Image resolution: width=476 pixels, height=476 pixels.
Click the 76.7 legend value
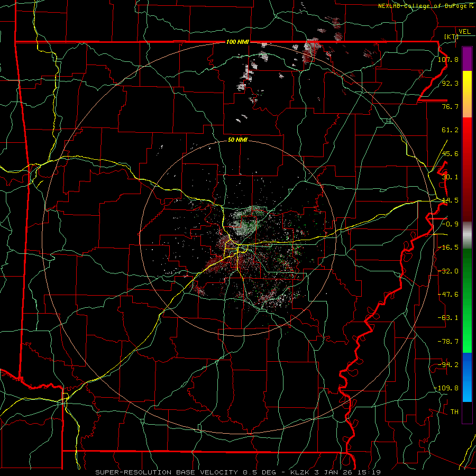[450, 106]
